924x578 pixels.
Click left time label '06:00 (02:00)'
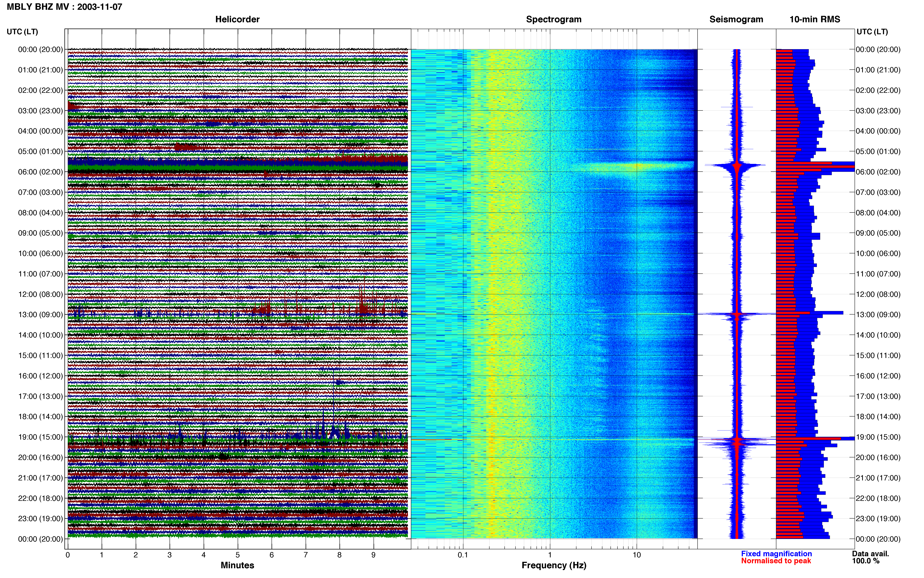pyautogui.click(x=41, y=172)
